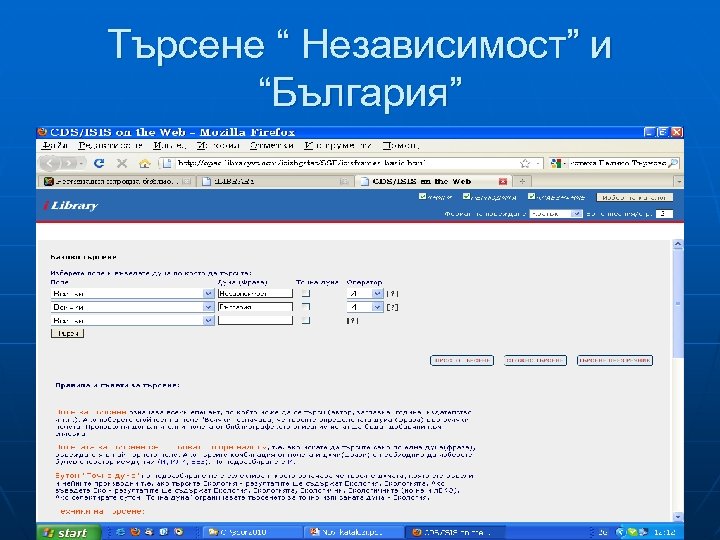This screenshot has height=540, width=720.
Task: Open the operator dropdown in second row
Action: [x=365, y=307]
